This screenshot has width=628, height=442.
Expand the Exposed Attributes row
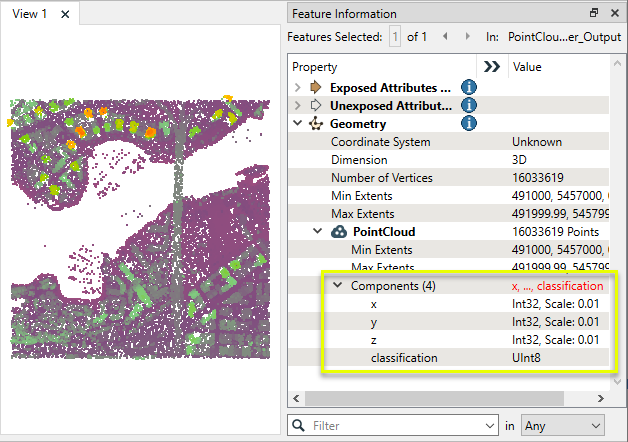pyautogui.click(x=297, y=87)
